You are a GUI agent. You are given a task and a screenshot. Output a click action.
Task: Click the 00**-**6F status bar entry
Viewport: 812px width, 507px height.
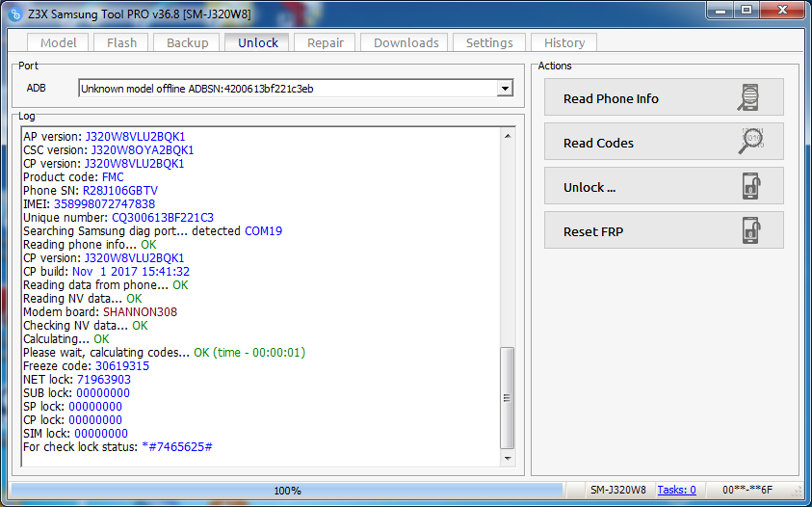747,490
